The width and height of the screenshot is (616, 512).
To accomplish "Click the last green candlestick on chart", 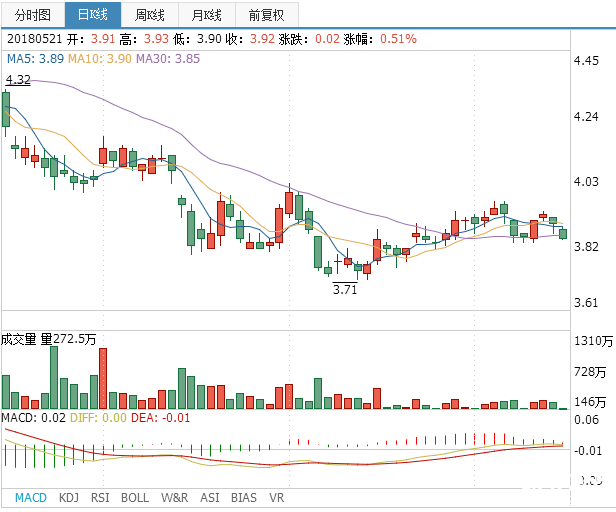I will pos(563,234).
